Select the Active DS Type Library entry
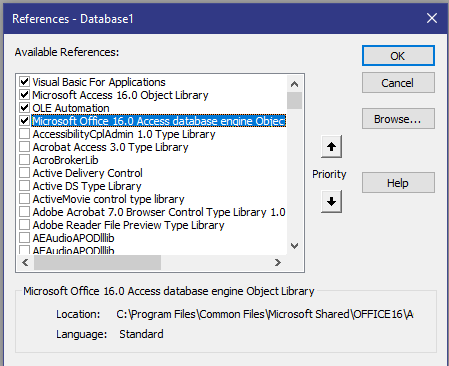449x366 pixels. [x=87, y=186]
